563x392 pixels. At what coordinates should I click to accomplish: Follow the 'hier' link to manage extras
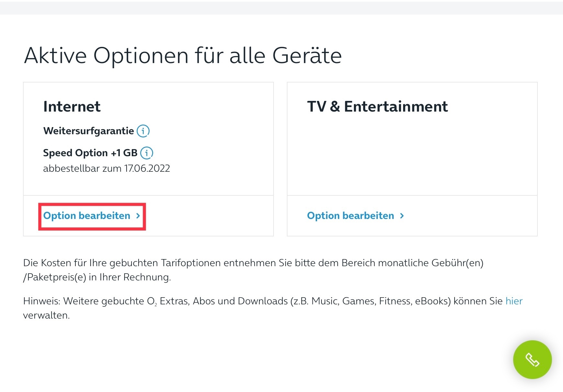[514, 301]
